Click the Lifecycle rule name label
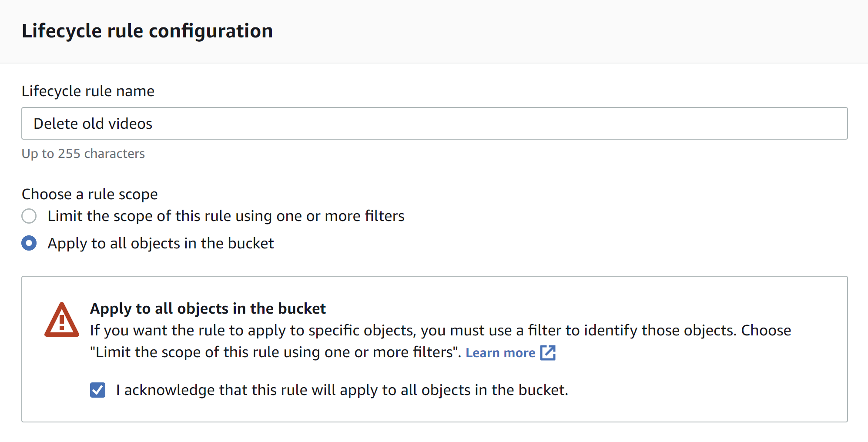The image size is (868, 442). tap(88, 91)
